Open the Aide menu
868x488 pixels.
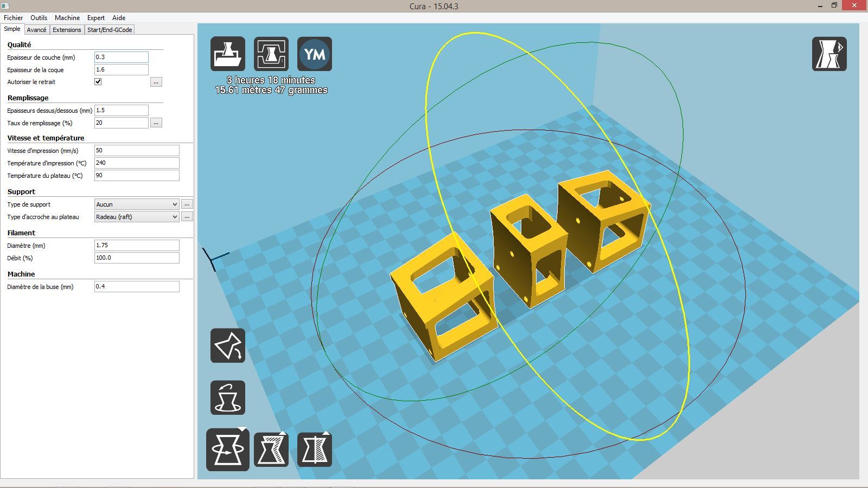tap(119, 18)
